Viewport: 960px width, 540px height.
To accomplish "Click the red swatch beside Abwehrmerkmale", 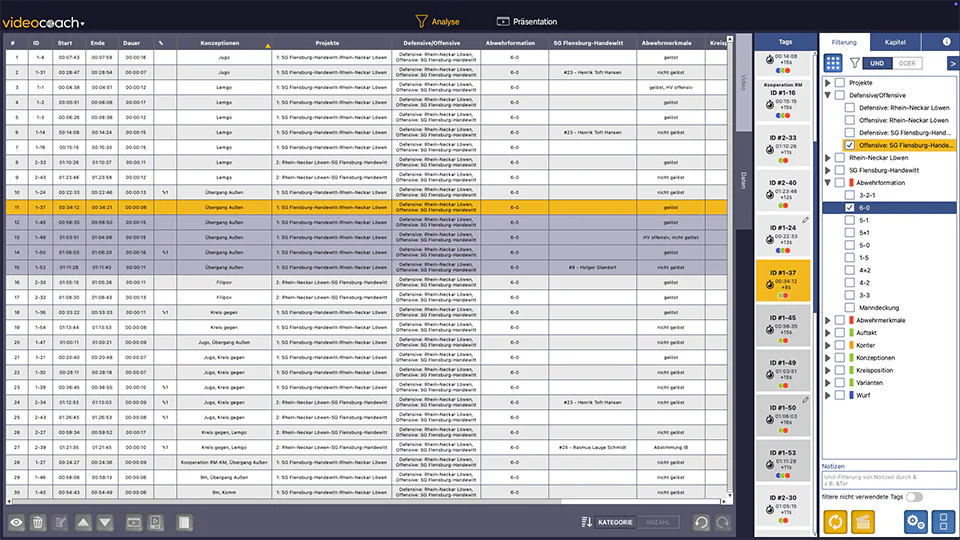I will point(851,320).
